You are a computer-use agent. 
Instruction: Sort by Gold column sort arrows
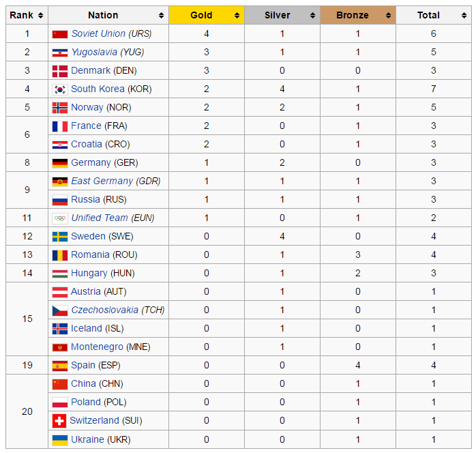237,15
